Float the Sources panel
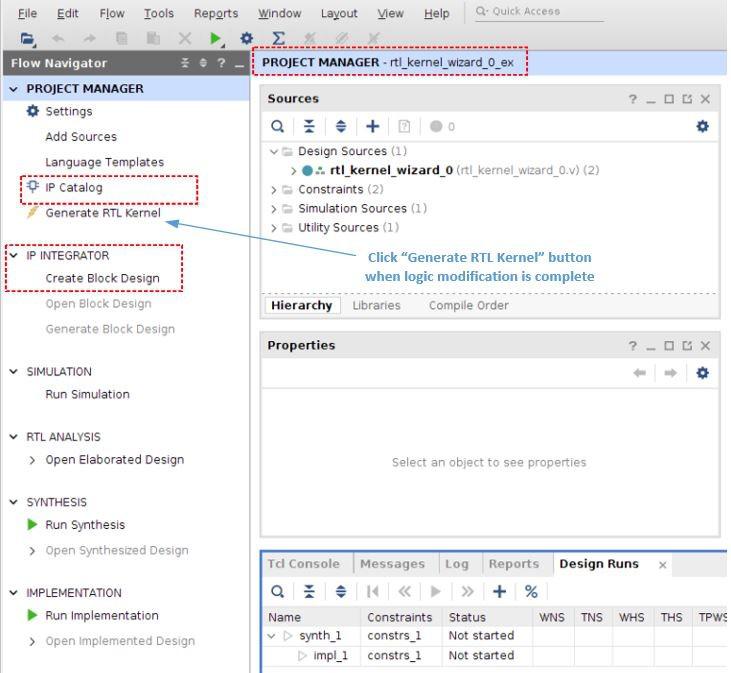Viewport: 731px width, 673px height. pos(687,99)
